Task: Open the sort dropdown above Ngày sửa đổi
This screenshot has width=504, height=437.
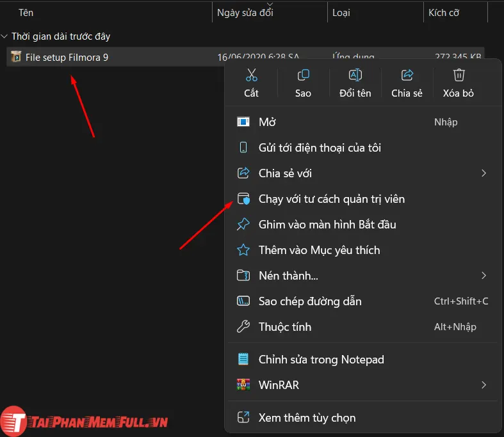Action: point(270,4)
